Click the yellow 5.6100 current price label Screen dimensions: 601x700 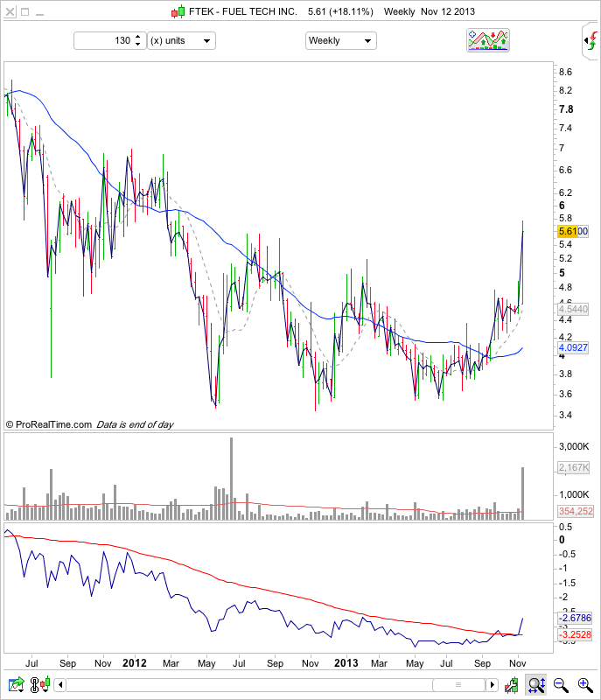(573, 231)
